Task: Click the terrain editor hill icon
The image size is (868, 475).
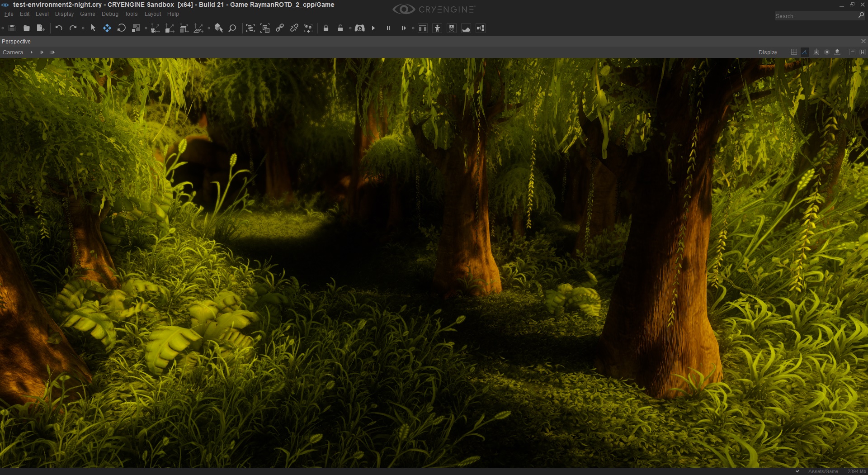Action: pyautogui.click(x=466, y=28)
